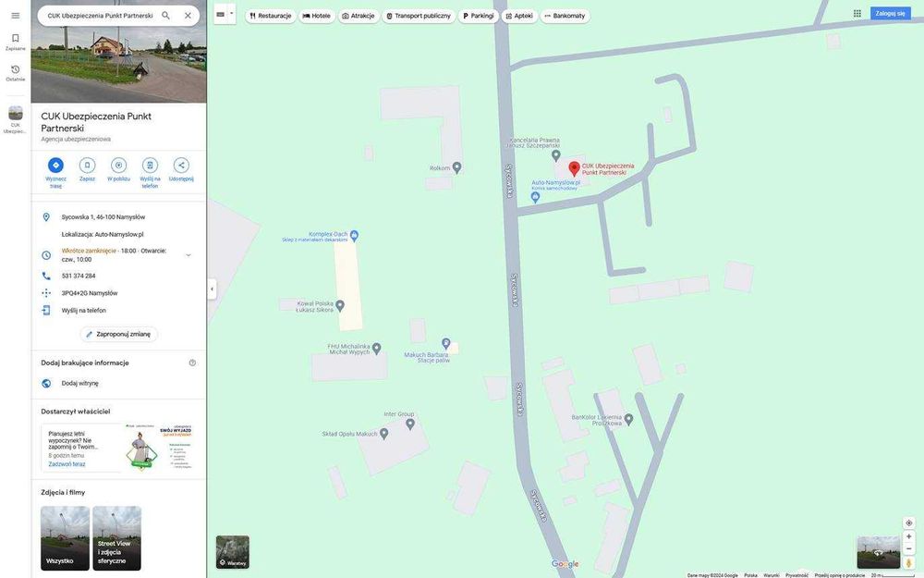Click the Zaloguj się button

(x=890, y=13)
